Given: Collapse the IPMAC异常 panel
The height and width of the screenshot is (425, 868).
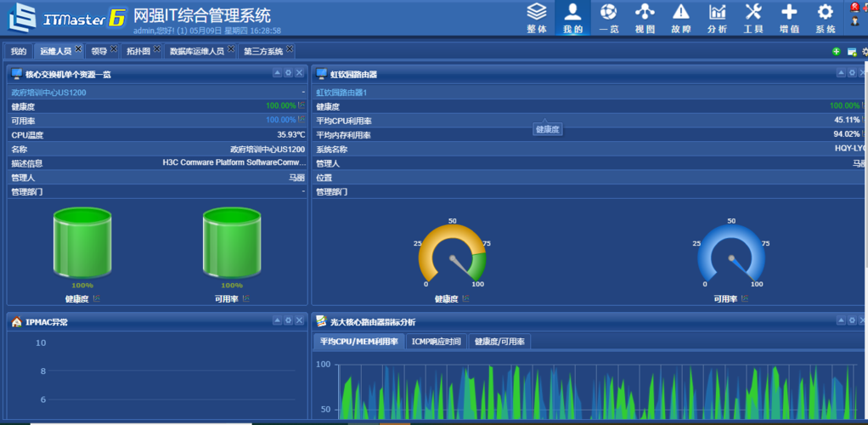Looking at the screenshot, I should [x=277, y=320].
